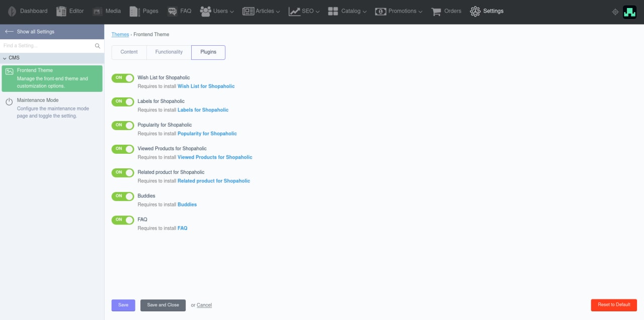This screenshot has height=320, width=644.
Task: Open the Labels for Shopaholic install link
Action: [203, 110]
